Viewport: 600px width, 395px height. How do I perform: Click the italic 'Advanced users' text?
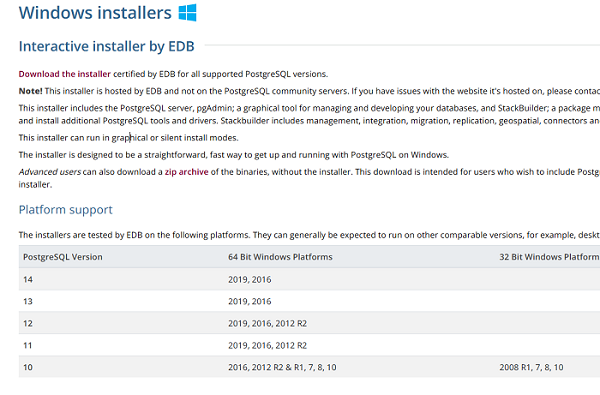[x=50, y=172]
